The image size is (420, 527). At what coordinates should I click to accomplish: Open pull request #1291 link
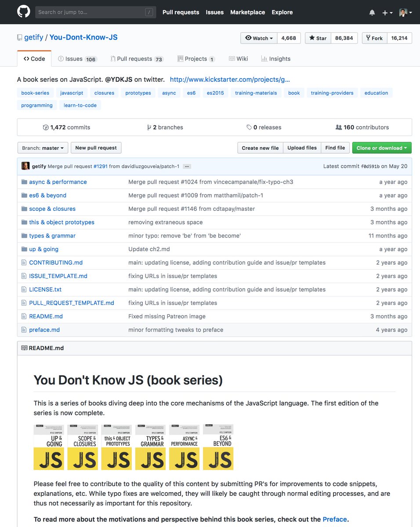pos(100,166)
